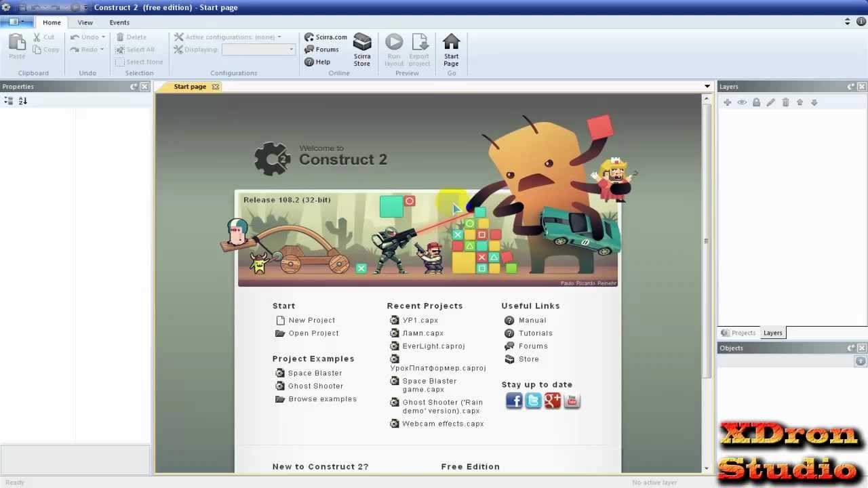Click the Cut scissors button
The image size is (868, 488).
click(44, 37)
